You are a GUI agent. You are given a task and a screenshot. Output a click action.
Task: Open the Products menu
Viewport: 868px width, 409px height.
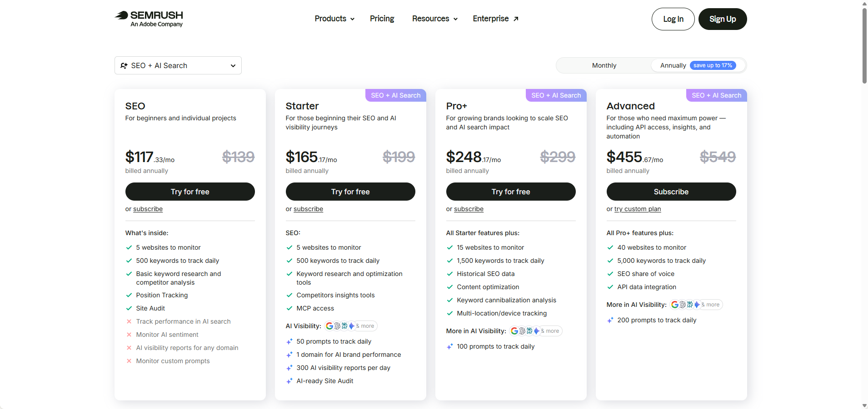coord(334,19)
